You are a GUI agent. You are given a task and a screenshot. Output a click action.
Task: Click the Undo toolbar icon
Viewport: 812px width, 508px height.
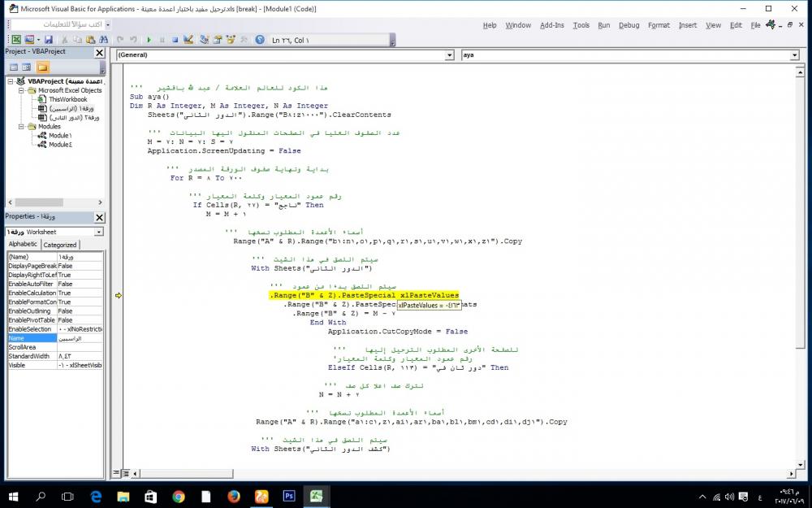point(120,40)
